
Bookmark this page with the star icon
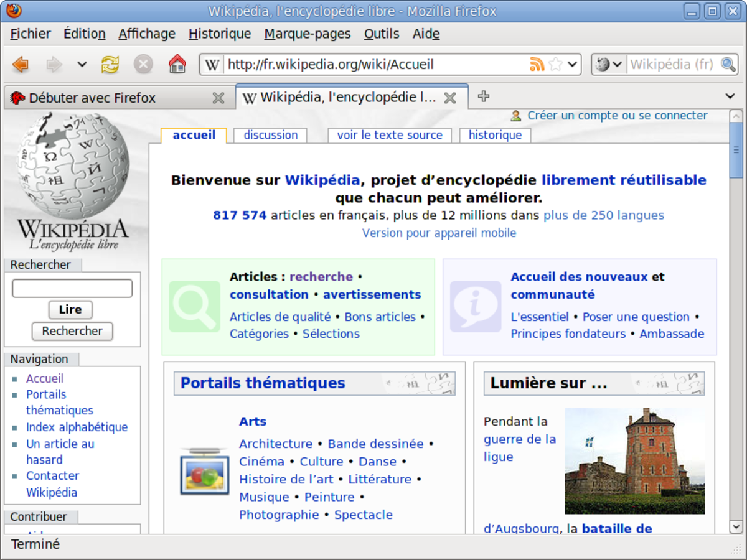pyautogui.click(x=556, y=64)
